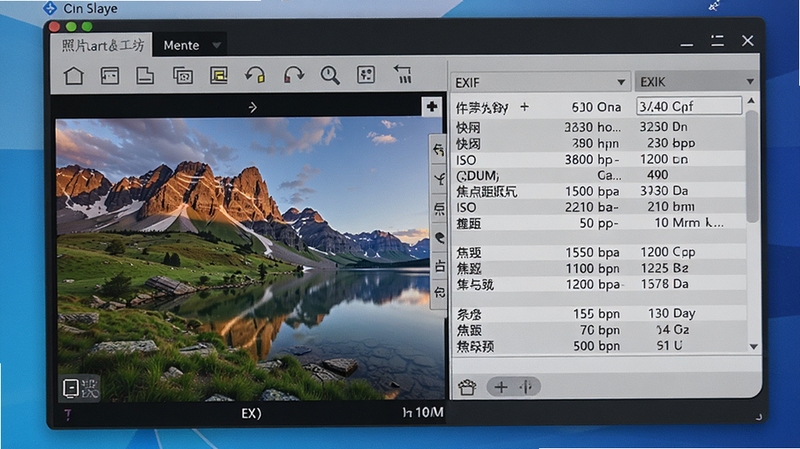Click the small plus beside the first EXIF row label
This screenshot has height=449, width=800.
524,107
